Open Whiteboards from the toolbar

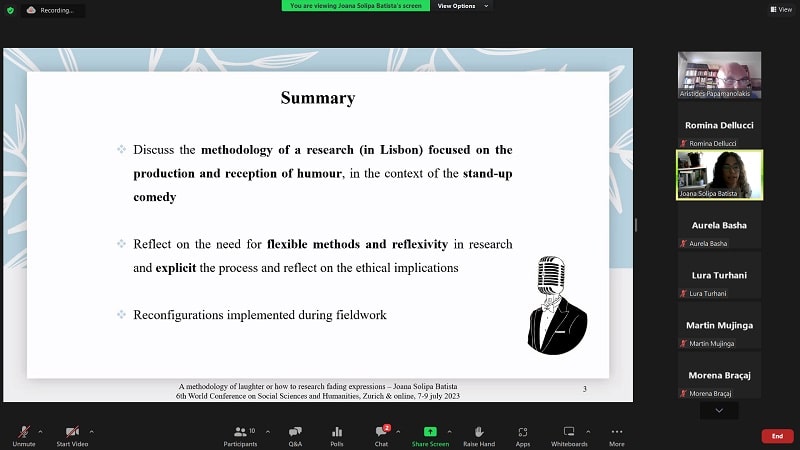[569, 434]
